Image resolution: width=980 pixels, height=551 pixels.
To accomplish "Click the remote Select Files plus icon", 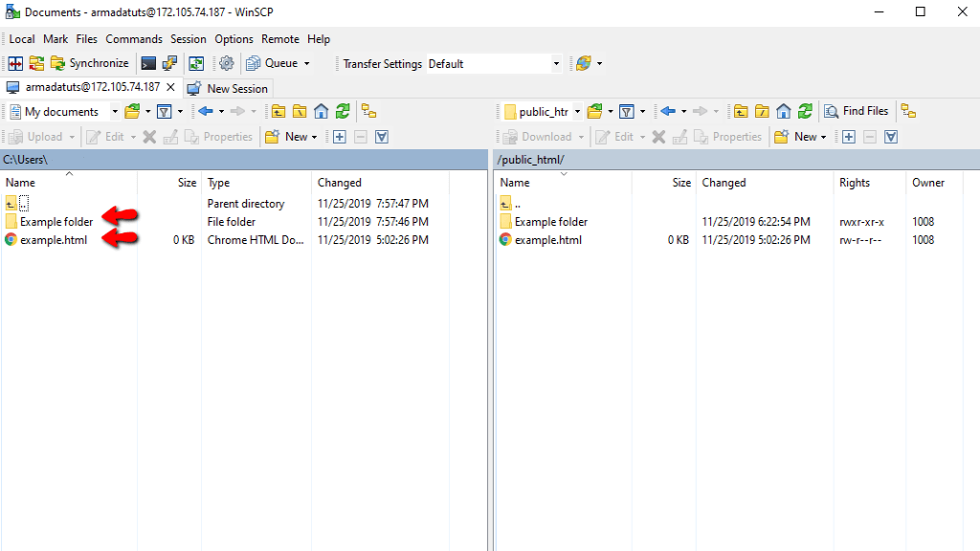I will pos(849,137).
